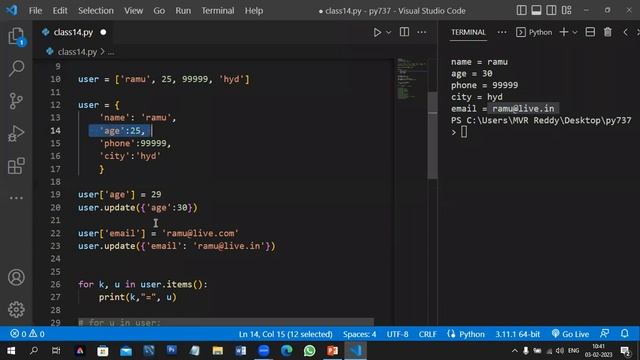The image size is (640, 360).
Task: Open the Terminal menu
Action: (x=218, y=11)
